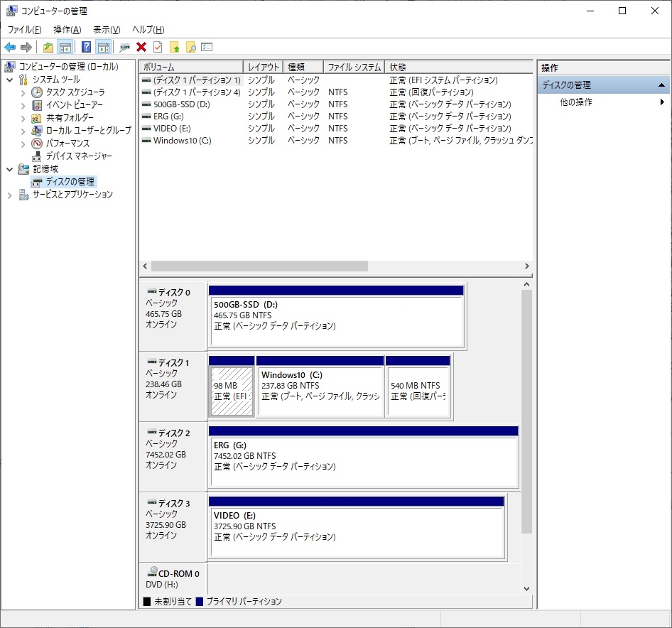Click the Back arrow in the toolbar
672x628 pixels.
coord(10,47)
